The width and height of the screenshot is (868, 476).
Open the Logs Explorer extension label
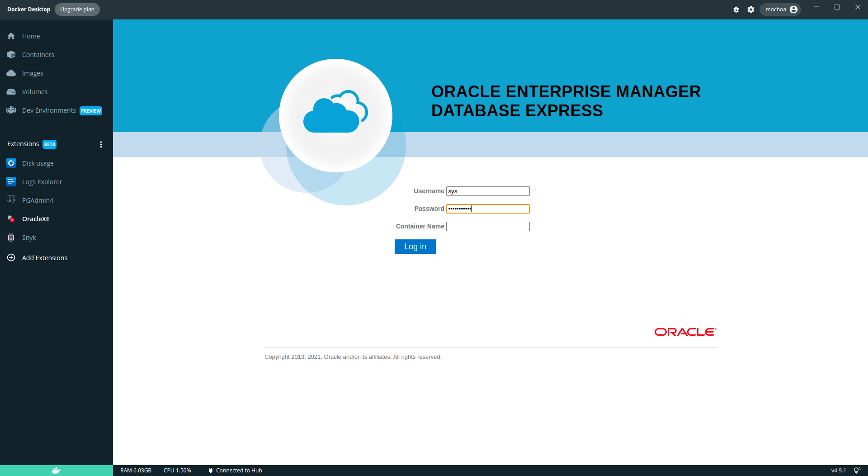[x=42, y=182]
